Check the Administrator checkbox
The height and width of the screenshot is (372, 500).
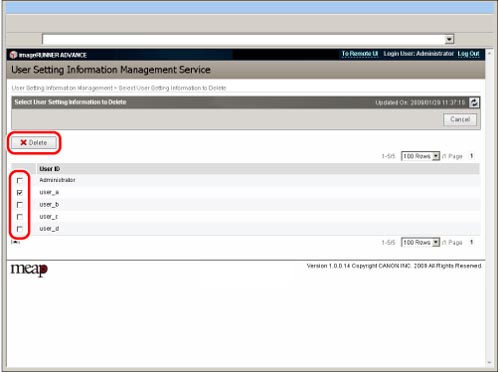click(20, 180)
